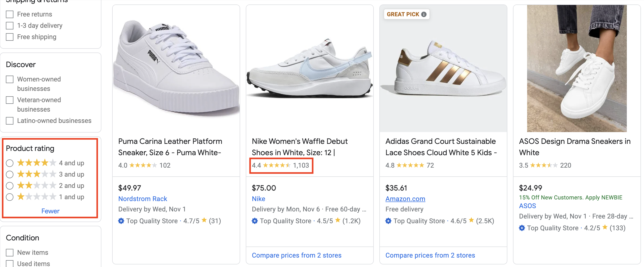Tick Women-owned businesses checkbox
This screenshot has width=644, height=267.
[x=10, y=79]
